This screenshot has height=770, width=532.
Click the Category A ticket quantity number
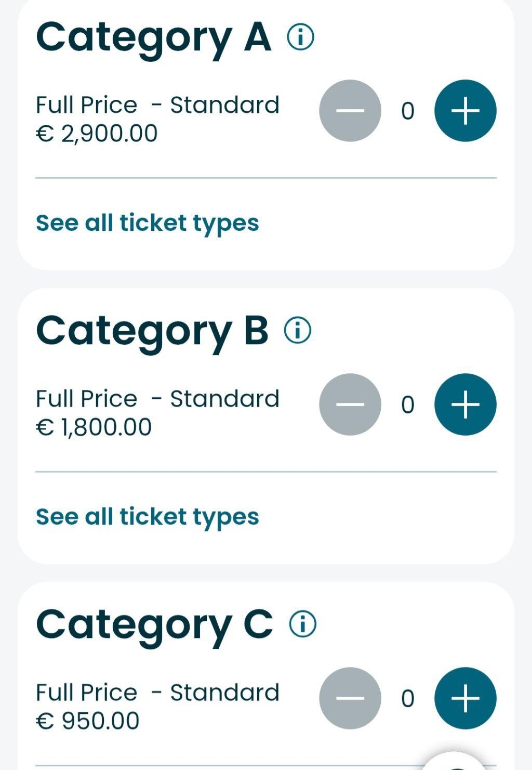408,111
